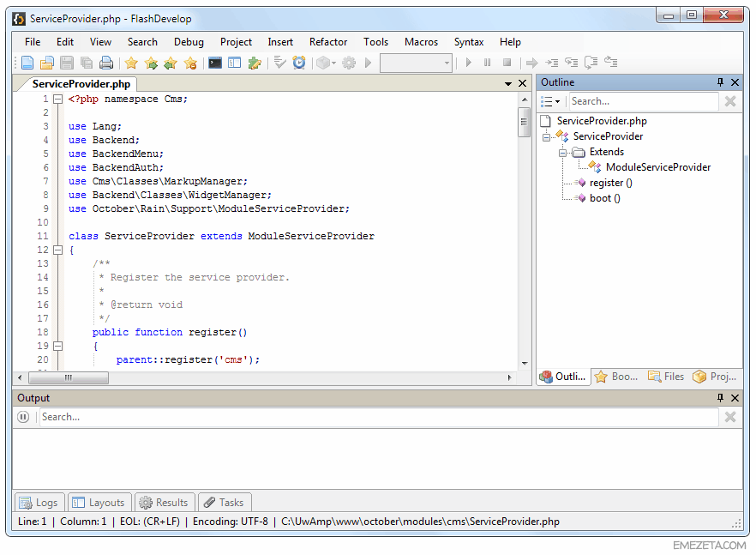Pin the Outline panel
The height and width of the screenshot is (555, 756).
click(720, 82)
